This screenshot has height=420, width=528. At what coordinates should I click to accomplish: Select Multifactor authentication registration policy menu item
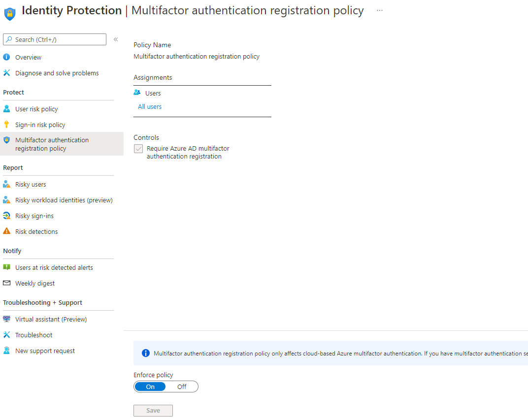point(62,144)
